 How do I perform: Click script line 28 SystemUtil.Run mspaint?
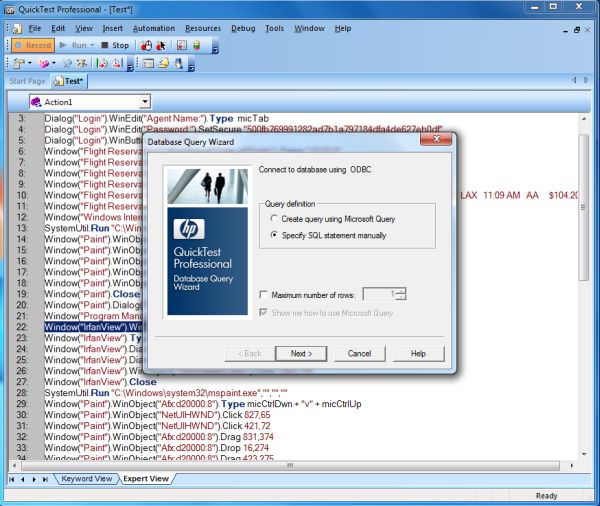coord(166,393)
